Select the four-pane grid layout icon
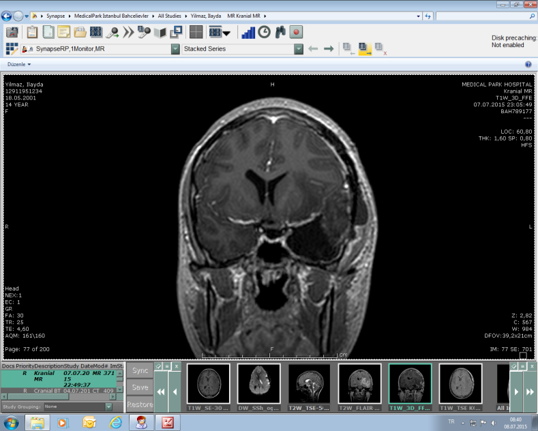Screen dimensions: 538x431 tap(196, 32)
